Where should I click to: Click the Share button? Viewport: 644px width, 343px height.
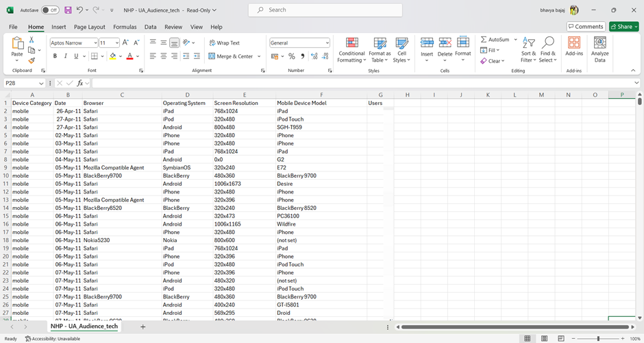pos(623,27)
